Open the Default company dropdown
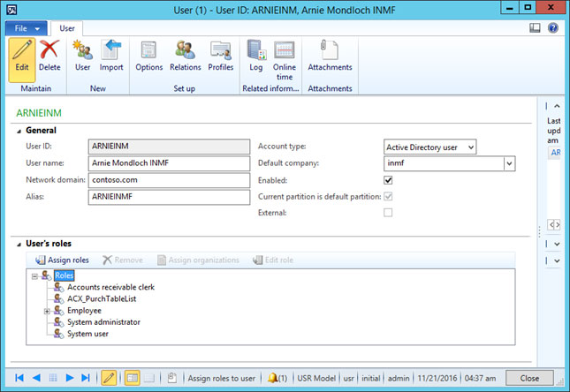Image resolution: width=570 pixels, height=392 pixels. (509, 163)
